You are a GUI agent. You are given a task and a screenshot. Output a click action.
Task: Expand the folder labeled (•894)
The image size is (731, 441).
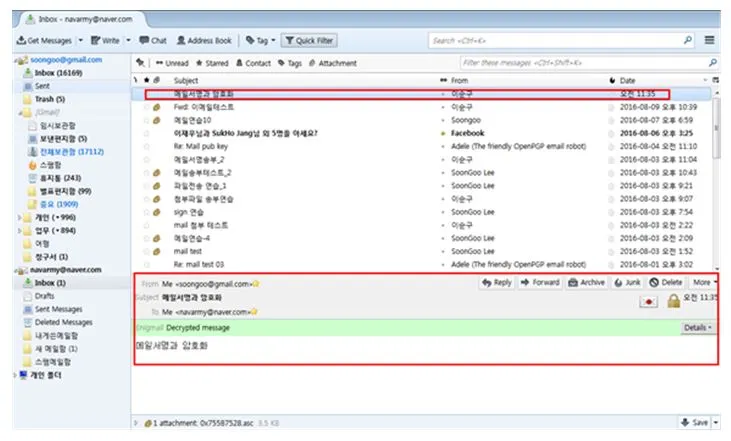point(20,230)
